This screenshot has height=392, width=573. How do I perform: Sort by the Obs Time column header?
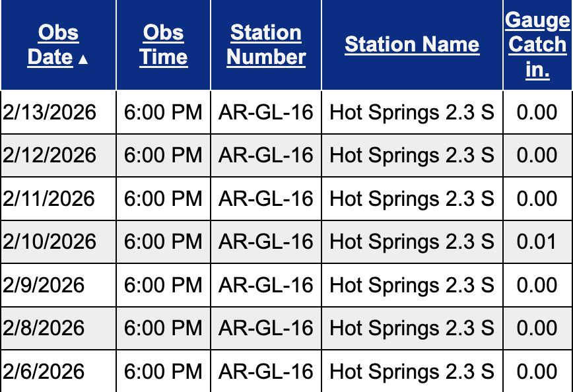pyautogui.click(x=164, y=45)
